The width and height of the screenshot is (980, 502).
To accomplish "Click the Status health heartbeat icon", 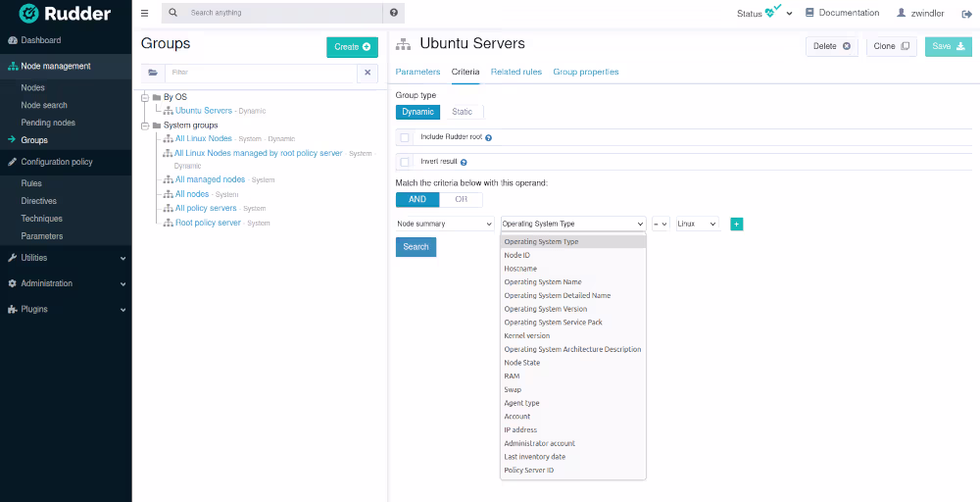I will pyautogui.click(x=774, y=12).
